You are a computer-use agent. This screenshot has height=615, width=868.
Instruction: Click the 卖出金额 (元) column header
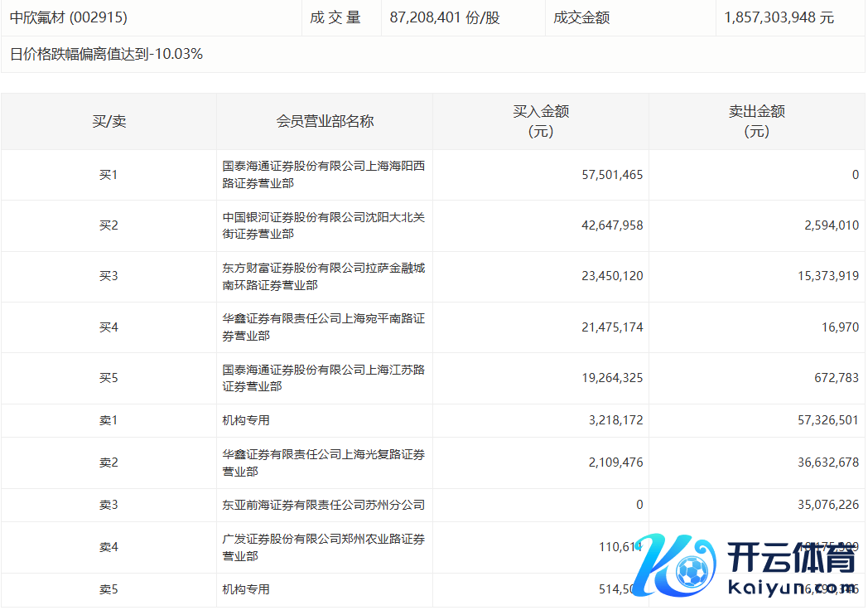756,121
